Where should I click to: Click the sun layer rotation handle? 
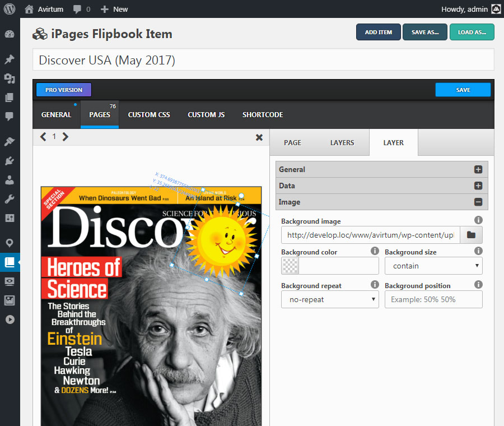coord(242,195)
